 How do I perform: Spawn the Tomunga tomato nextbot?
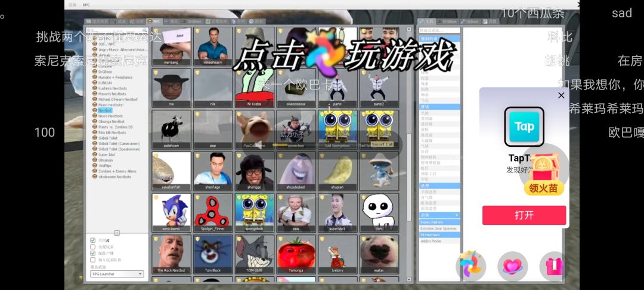point(296,254)
